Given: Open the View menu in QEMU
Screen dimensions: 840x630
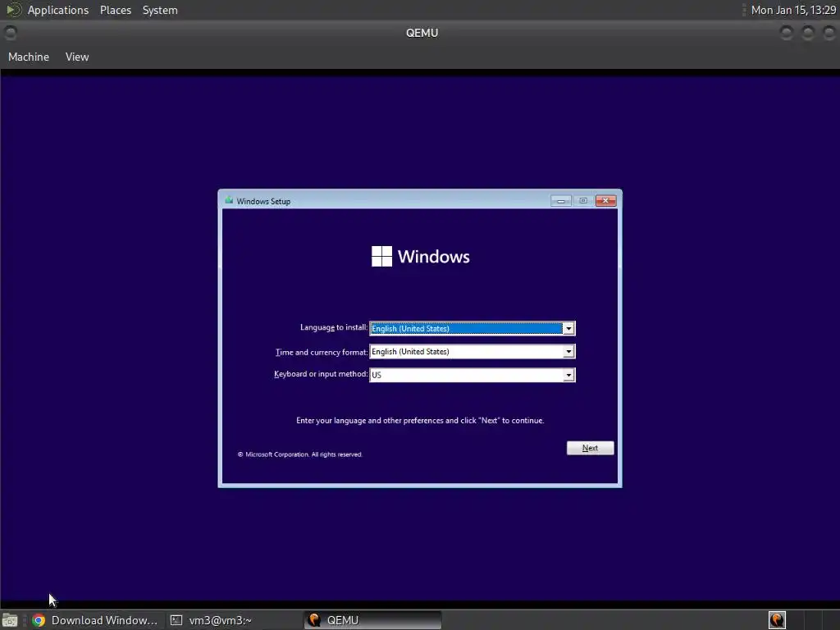Looking at the screenshot, I should [77, 57].
